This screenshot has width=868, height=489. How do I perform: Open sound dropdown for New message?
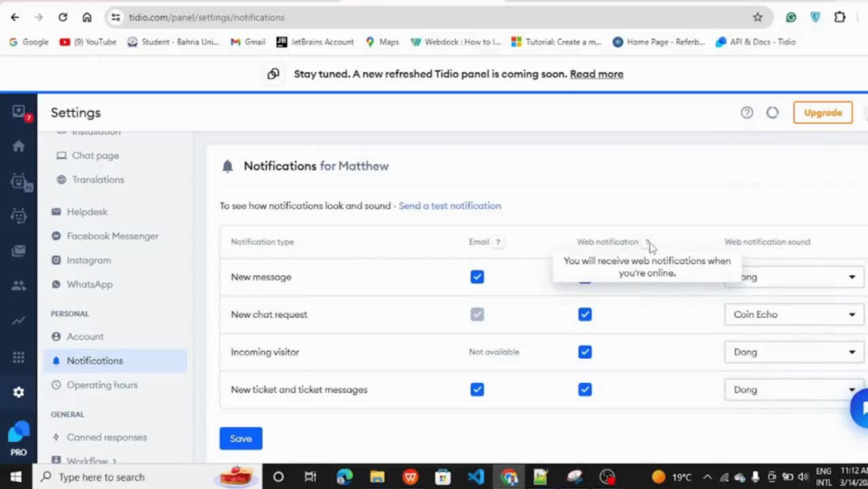click(795, 277)
